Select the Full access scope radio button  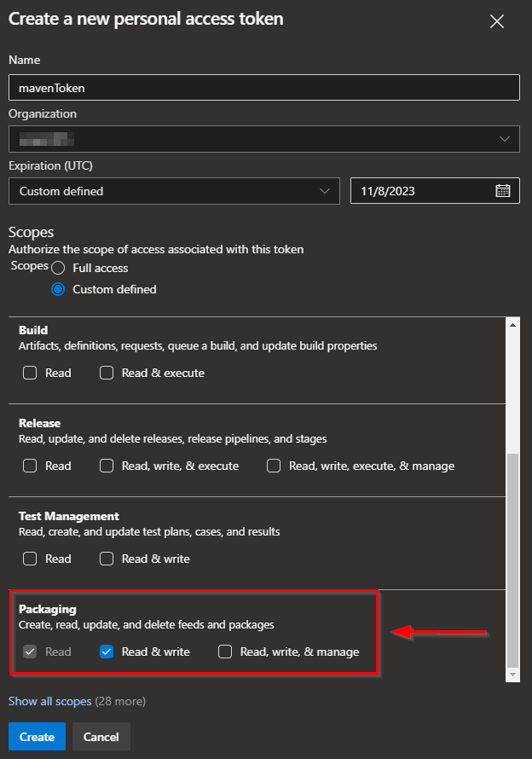pyautogui.click(x=57, y=268)
